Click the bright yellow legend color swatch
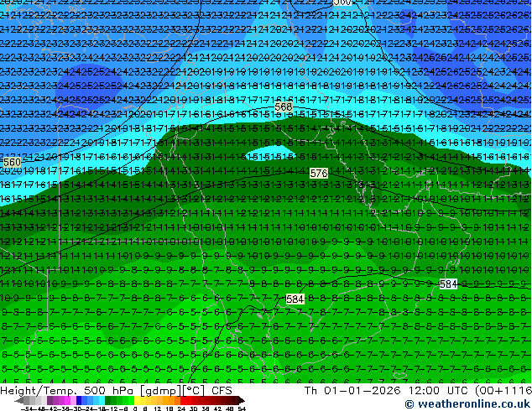The image size is (532, 411). point(137,400)
